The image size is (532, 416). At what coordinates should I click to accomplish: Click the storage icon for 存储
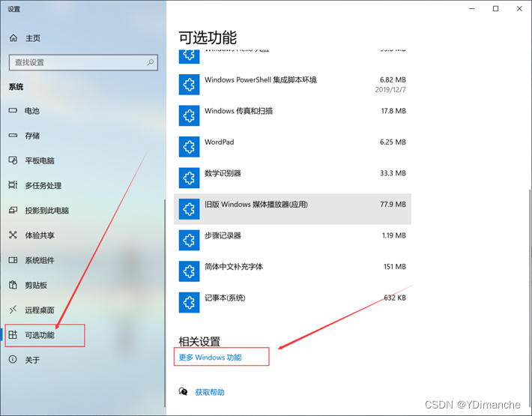(x=13, y=136)
